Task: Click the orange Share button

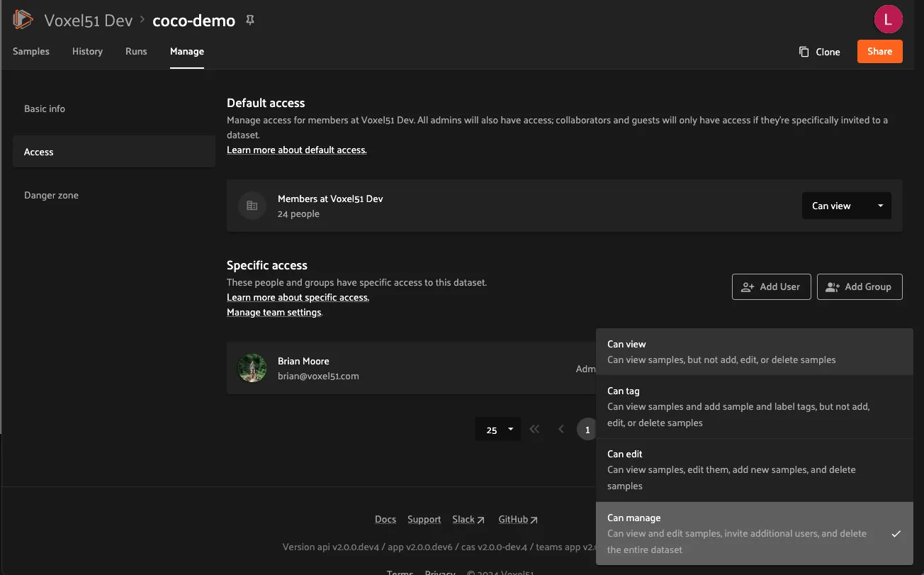Action: point(879,51)
